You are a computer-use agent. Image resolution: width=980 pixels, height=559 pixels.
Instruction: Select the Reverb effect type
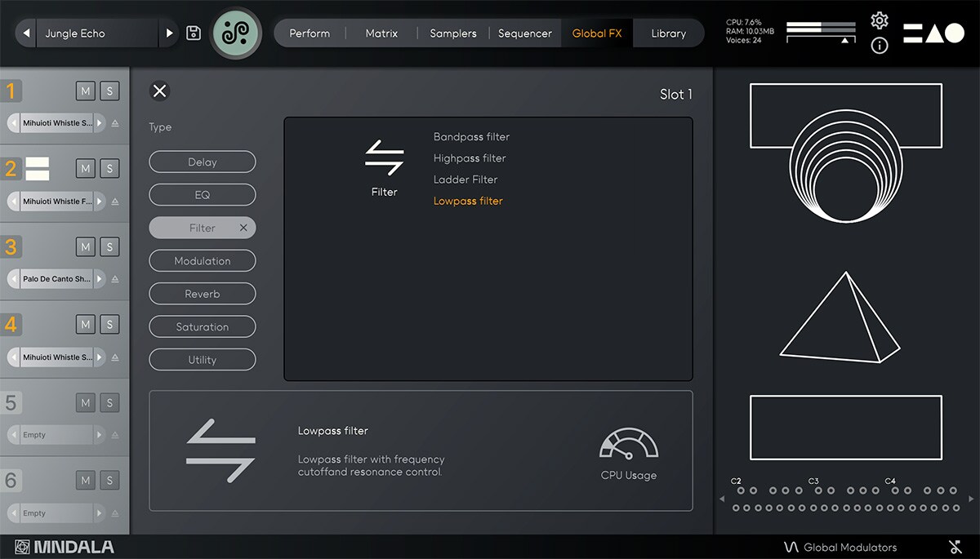[x=203, y=294]
